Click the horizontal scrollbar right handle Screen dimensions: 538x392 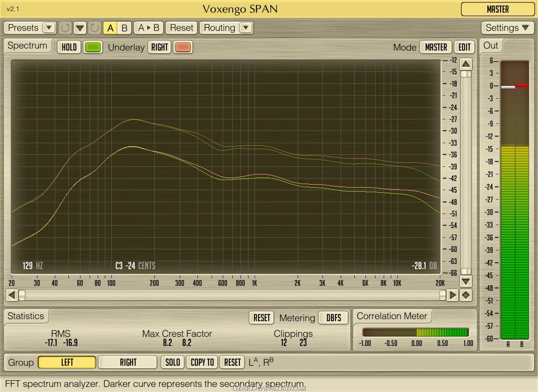(x=443, y=295)
